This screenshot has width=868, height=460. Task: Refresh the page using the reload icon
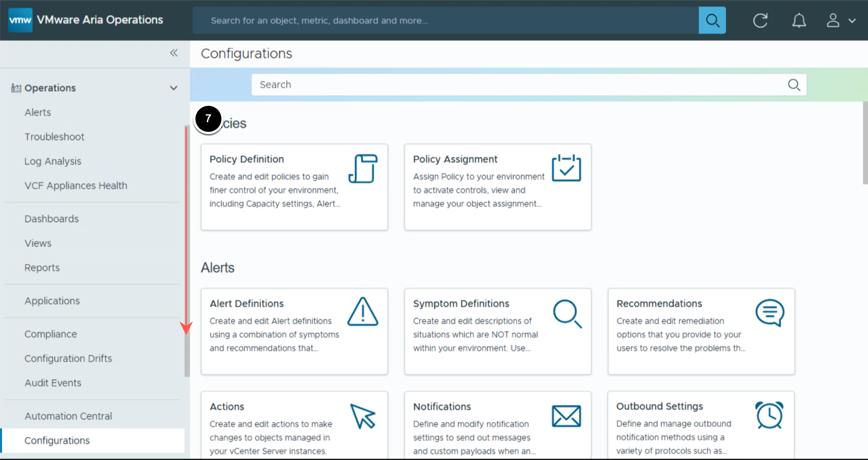(x=760, y=20)
